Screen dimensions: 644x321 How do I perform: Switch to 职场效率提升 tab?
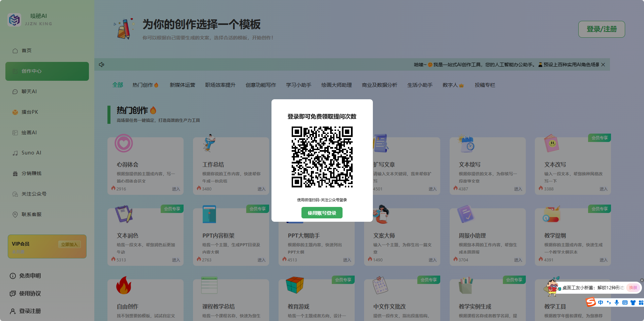pyautogui.click(x=220, y=85)
